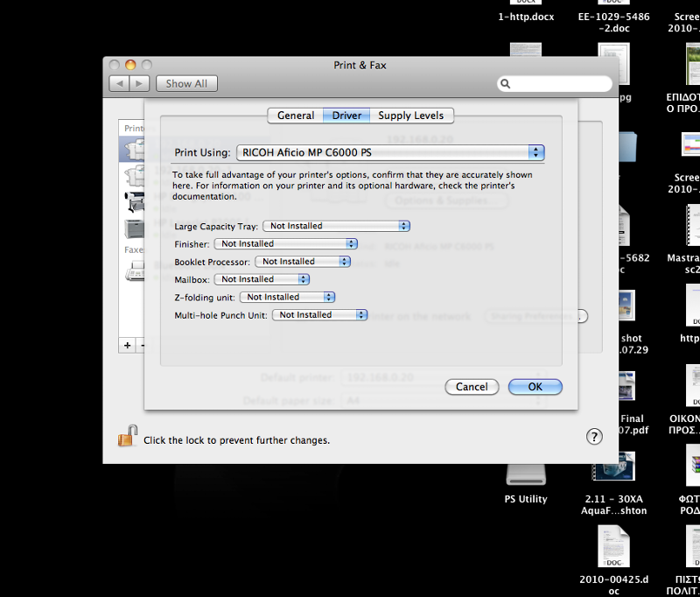This screenshot has height=597, width=700.
Task: Select the 2010-00425.doc file icon on desktop
Action: [614, 546]
